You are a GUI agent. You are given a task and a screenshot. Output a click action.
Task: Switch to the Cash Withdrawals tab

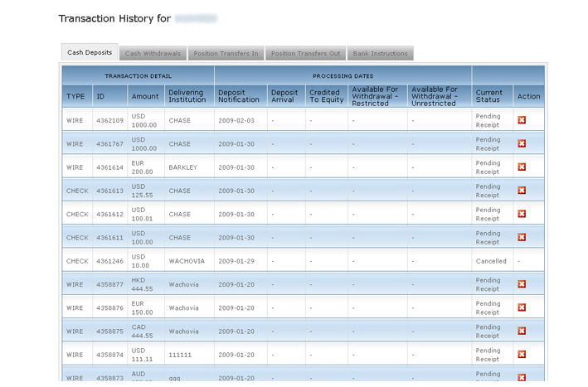coord(153,54)
